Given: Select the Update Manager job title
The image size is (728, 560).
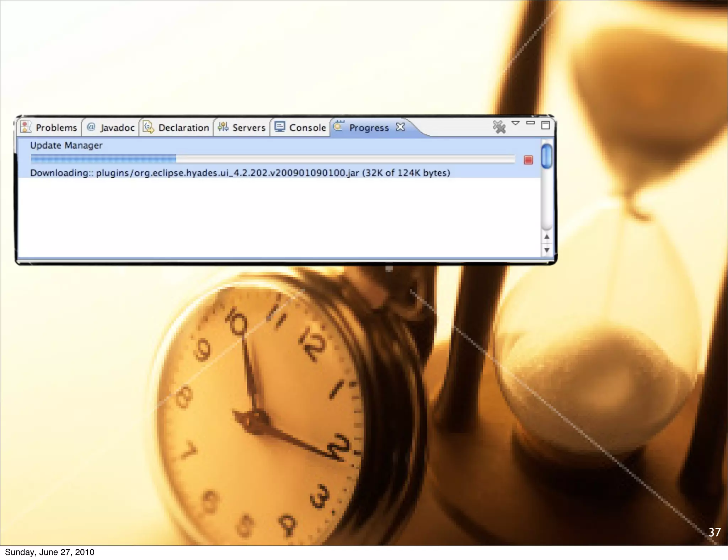Looking at the screenshot, I should pos(66,145).
